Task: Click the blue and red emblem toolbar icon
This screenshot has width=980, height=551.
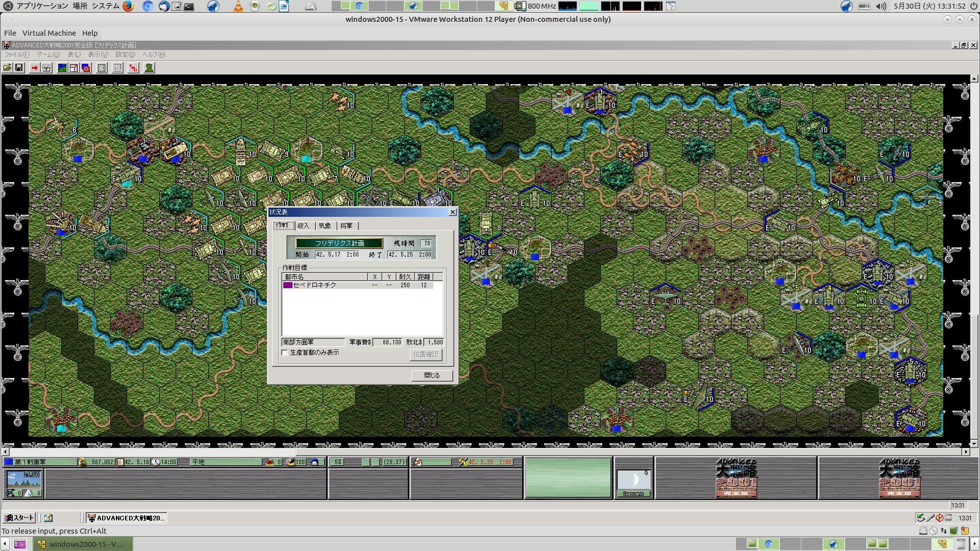Action: click(x=86, y=68)
